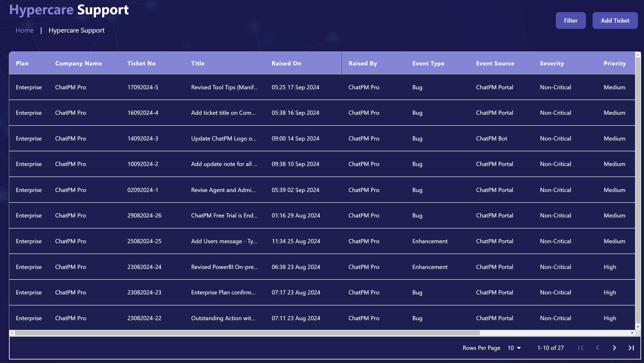Go to Home breadcrumb link
Screen dimensions: 644x363
(24, 30)
